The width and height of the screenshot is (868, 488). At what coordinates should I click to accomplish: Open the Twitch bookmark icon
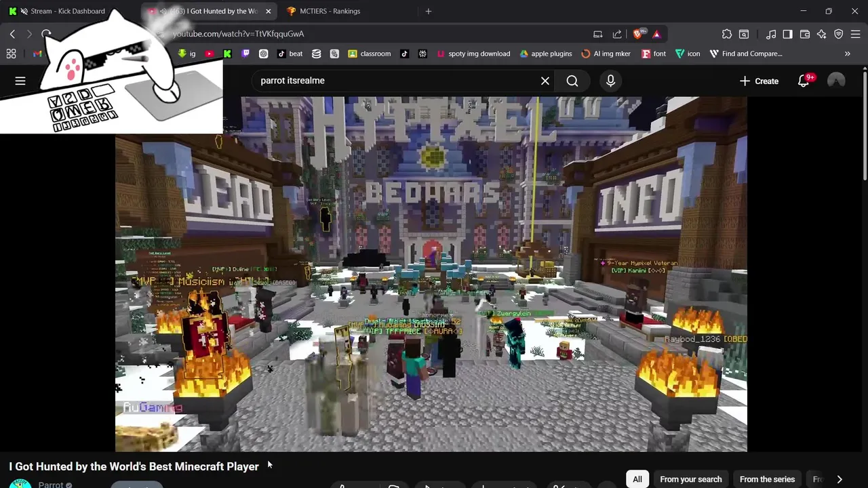245,54
